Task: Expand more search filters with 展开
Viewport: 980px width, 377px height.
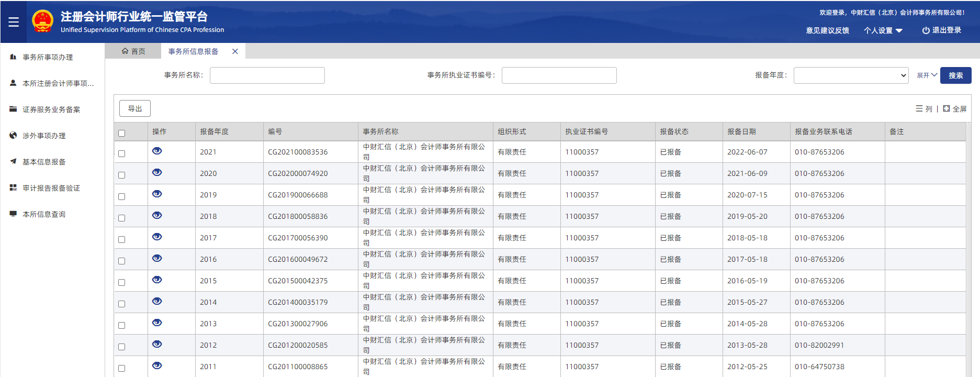Action: click(927, 75)
